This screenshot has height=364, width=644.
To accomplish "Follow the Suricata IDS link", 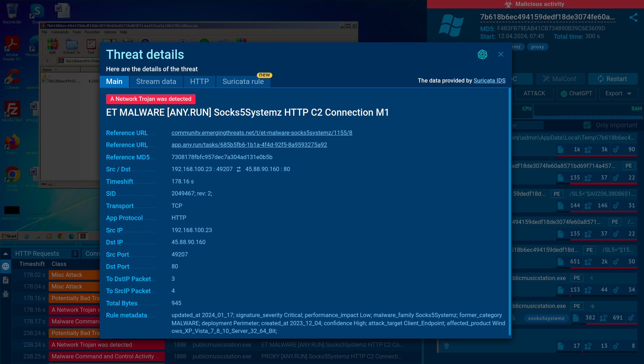I will coord(489,81).
